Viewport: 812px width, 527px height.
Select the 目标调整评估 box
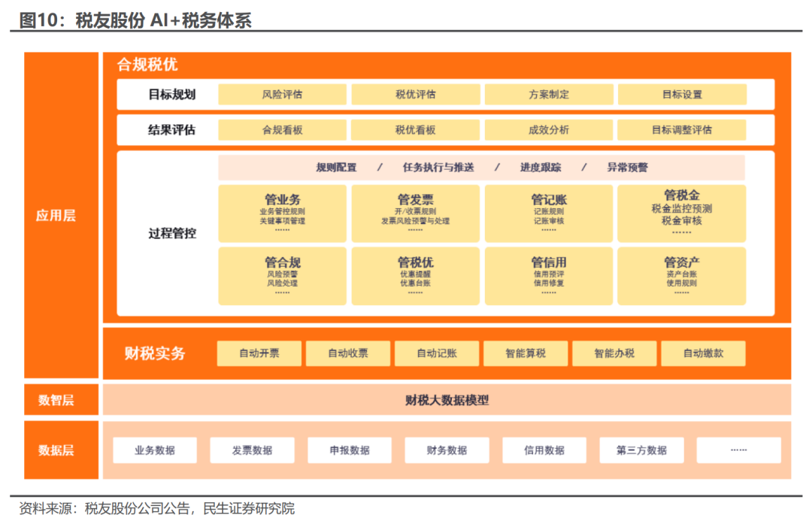click(x=682, y=130)
